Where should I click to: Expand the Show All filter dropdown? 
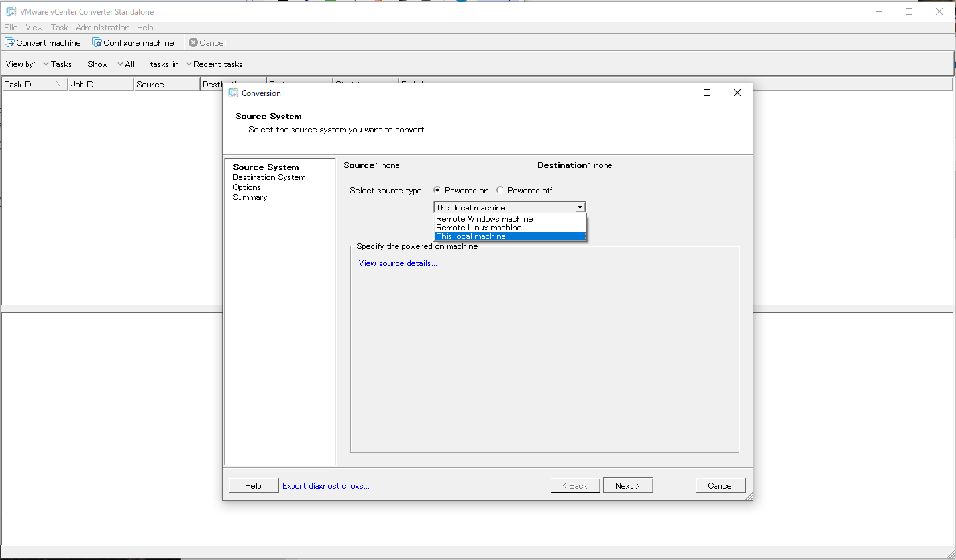click(126, 64)
